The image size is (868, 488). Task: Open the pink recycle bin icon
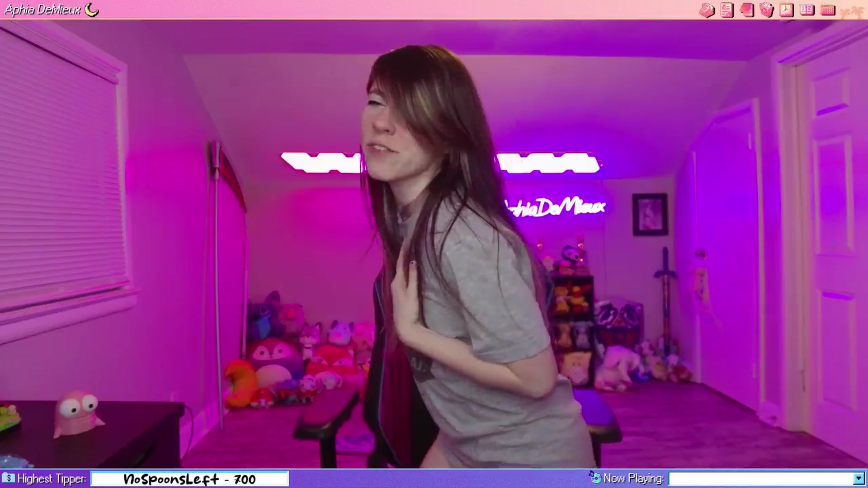[767, 10]
